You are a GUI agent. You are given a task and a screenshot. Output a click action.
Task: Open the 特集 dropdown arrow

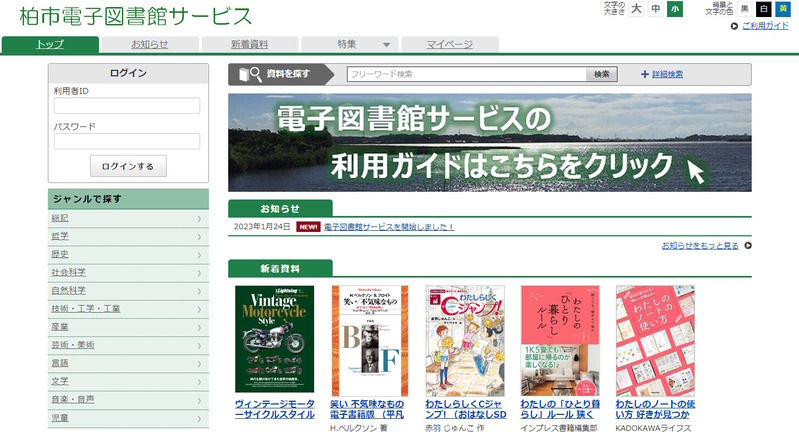coord(387,45)
